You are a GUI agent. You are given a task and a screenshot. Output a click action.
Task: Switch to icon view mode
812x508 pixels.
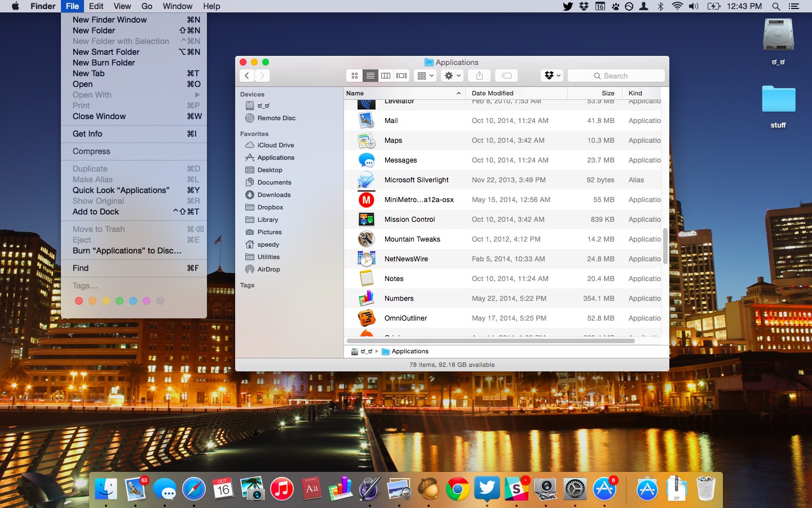pos(355,76)
